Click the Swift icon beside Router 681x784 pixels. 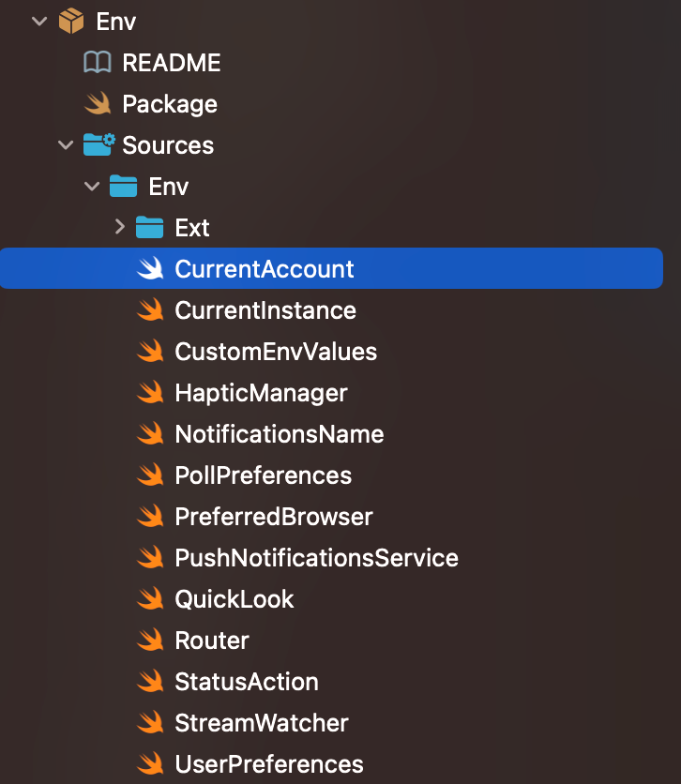click(150, 640)
